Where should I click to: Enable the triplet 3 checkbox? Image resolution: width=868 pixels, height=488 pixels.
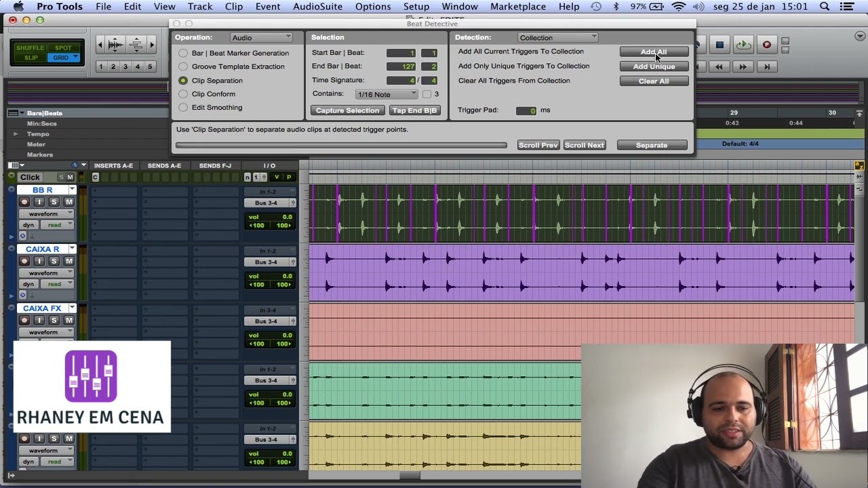point(427,94)
